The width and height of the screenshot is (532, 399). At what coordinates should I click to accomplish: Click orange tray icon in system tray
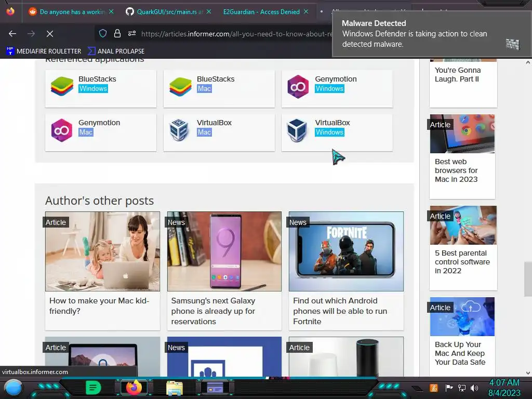click(x=433, y=388)
